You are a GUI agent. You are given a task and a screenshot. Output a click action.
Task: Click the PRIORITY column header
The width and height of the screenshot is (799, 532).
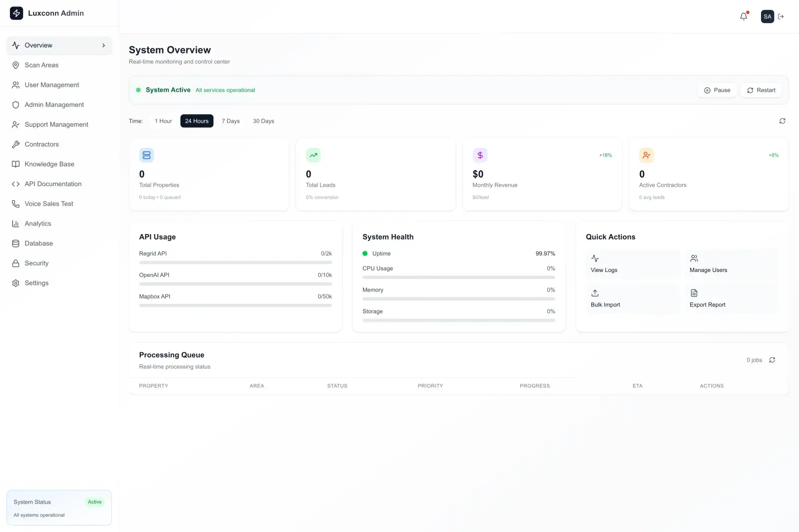click(x=430, y=386)
